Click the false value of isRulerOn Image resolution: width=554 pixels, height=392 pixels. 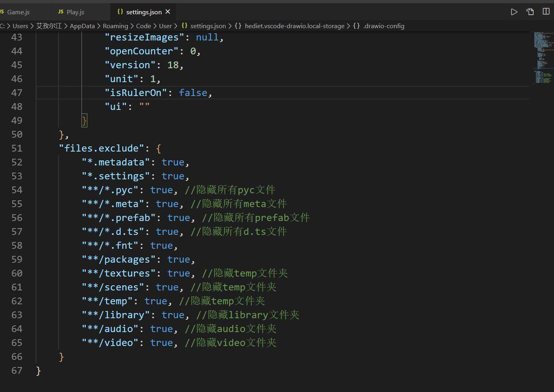[x=193, y=93]
